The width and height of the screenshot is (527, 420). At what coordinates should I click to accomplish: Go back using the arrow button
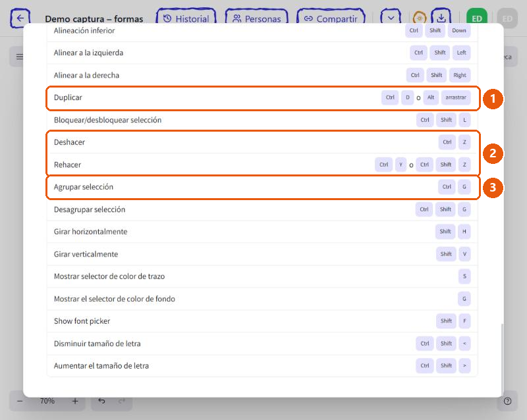20,18
